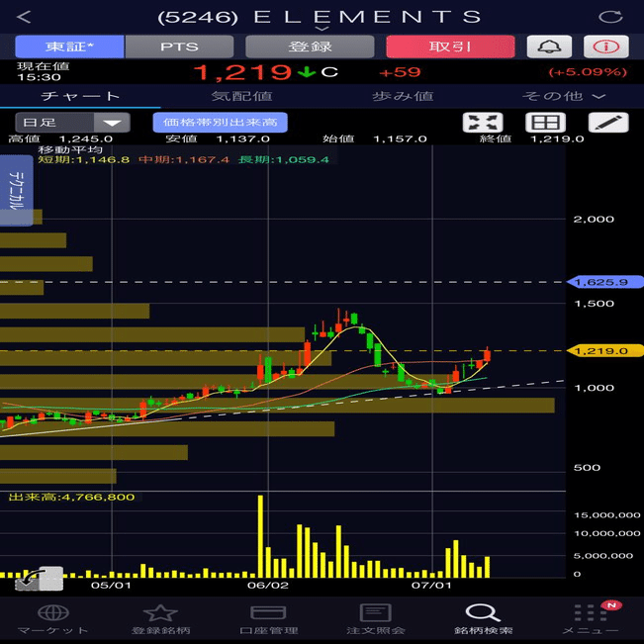Select the 05/01 date label
The image size is (644, 644).
coord(111,585)
